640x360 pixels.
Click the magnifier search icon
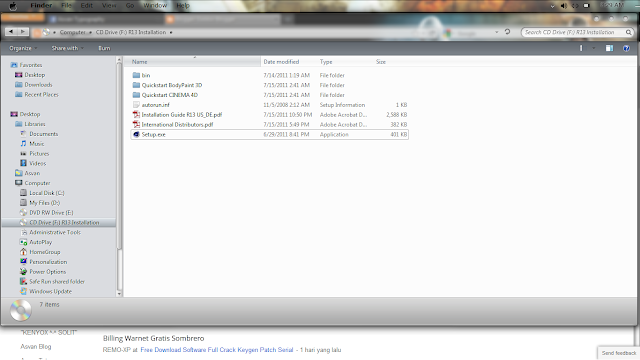(629, 32)
